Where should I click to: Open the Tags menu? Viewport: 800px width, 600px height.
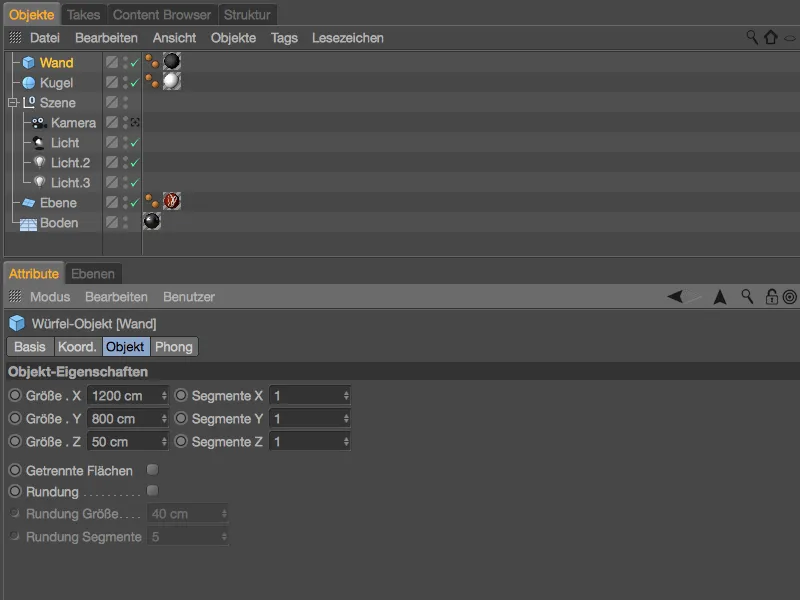coord(284,38)
